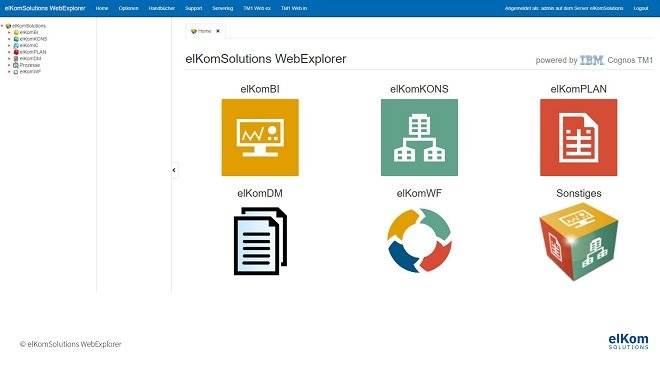The image size is (660, 371).
Task: Open the TM1 Web ex menu
Action: pyautogui.click(x=257, y=8)
